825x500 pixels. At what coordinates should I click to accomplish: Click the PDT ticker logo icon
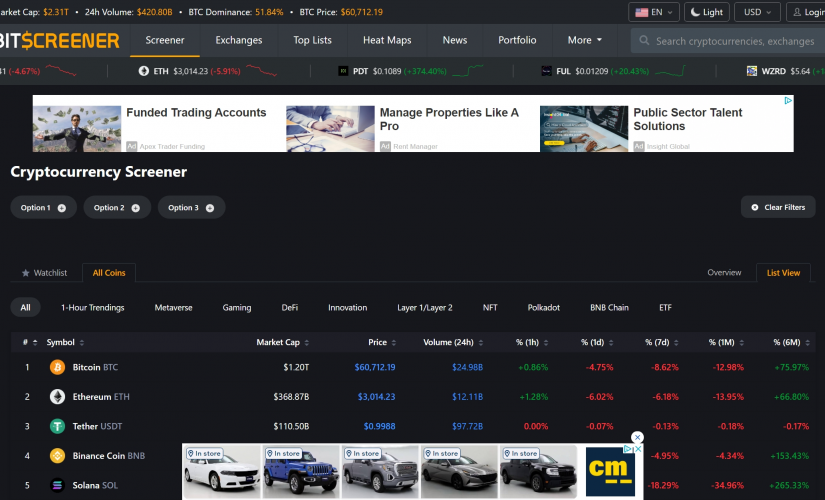point(343,71)
